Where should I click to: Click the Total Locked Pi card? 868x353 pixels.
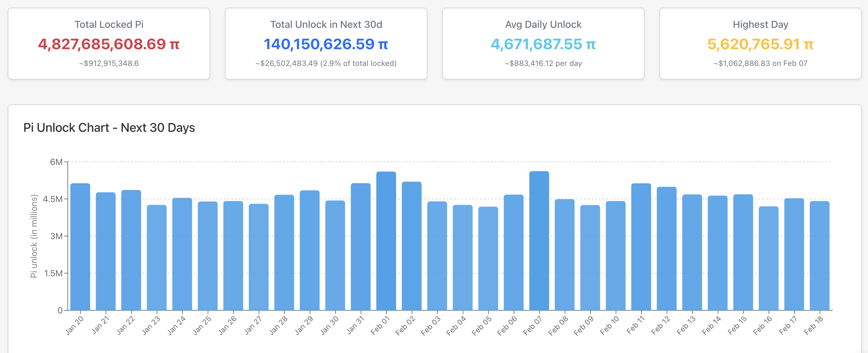coord(109,44)
